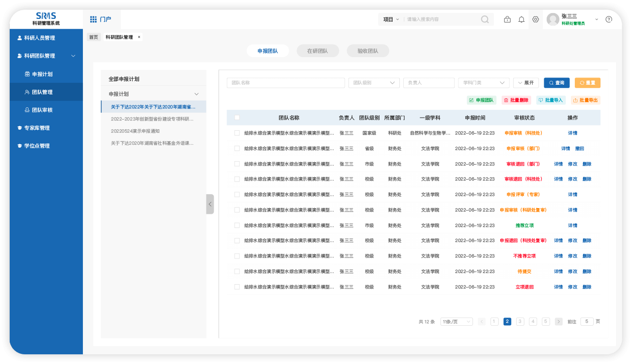Expand more filters with 展开
632x364 pixels.
(526, 83)
